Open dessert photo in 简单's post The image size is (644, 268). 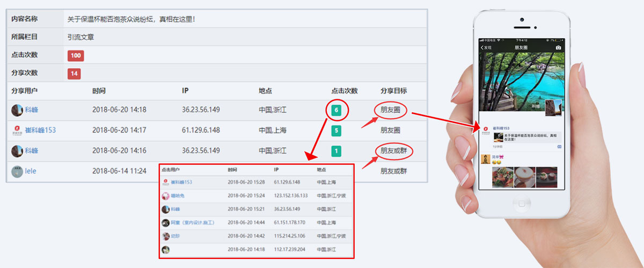(x=546, y=177)
